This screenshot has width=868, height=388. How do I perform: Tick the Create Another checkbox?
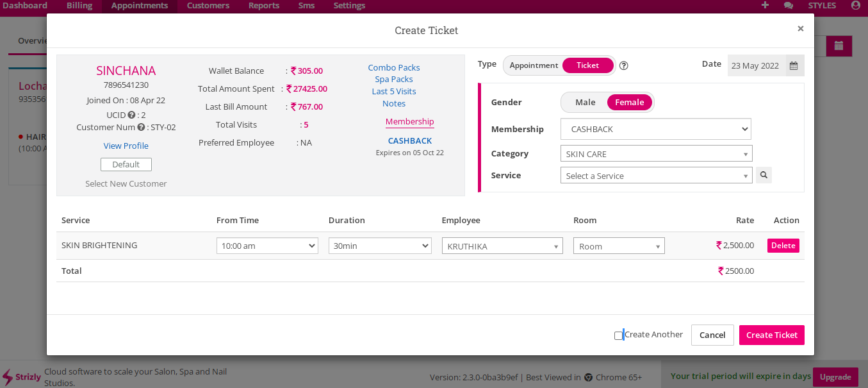click(618, 335)
